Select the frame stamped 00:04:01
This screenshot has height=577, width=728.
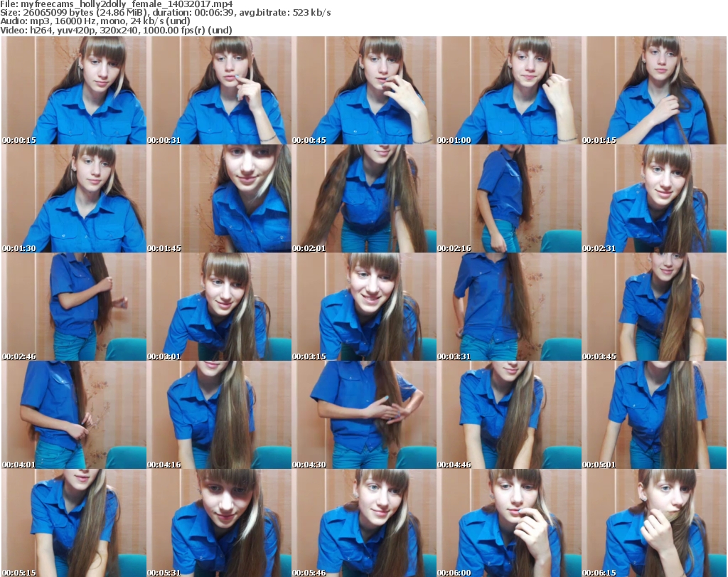74,415
